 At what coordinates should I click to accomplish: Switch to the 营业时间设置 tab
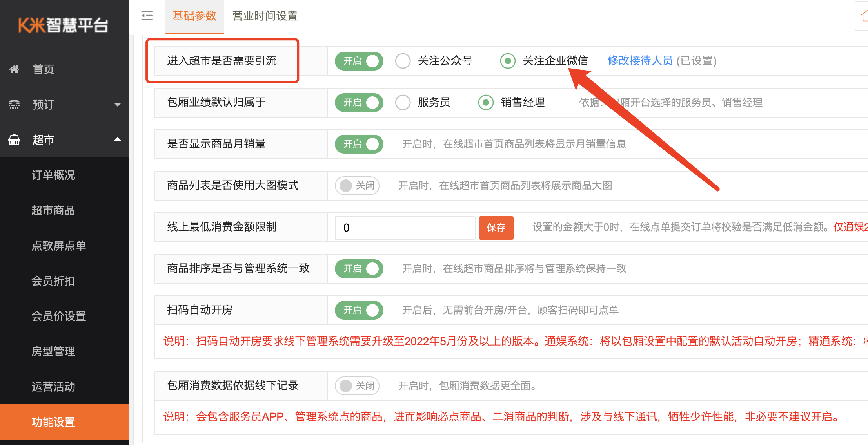pos(265,16)
